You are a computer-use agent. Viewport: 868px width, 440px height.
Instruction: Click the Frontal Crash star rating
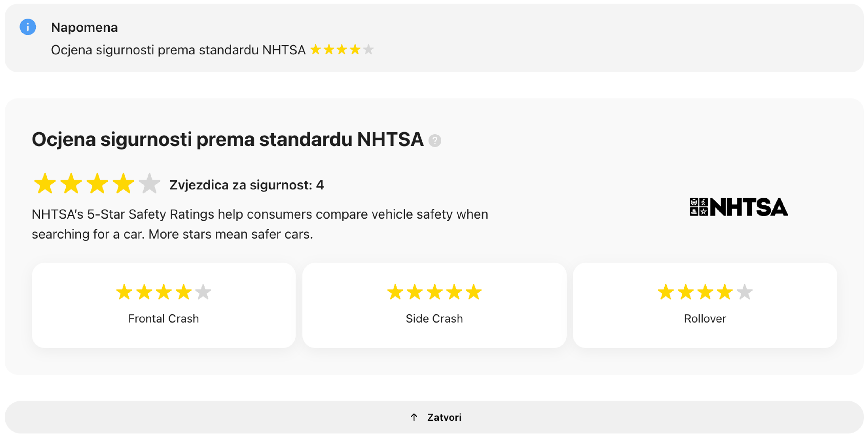click(x=164, y=292)
